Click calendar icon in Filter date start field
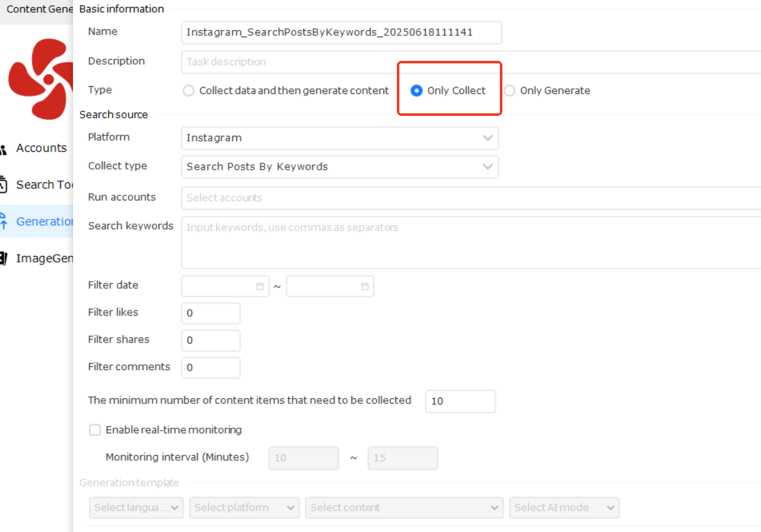761x532 pixels. (260, 287)
